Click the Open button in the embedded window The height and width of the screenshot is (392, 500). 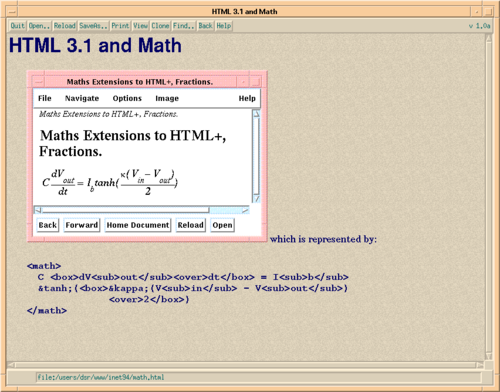(222, 225)
